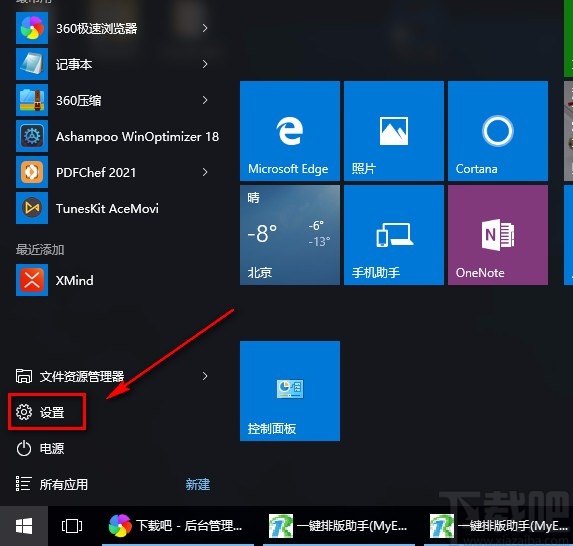
Task: Click the 设置 gear icon
Action: point(24,412)
